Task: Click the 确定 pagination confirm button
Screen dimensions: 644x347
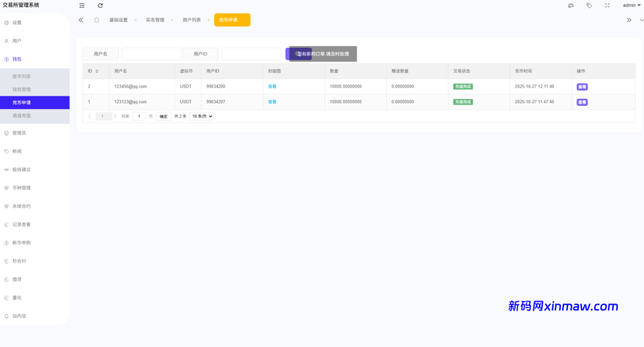Action: tap(164, 117)
